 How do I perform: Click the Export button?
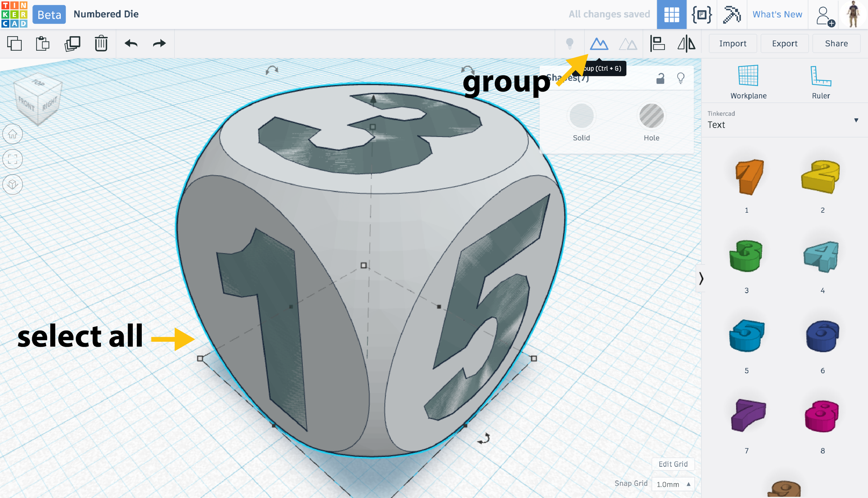click(784, 44)
